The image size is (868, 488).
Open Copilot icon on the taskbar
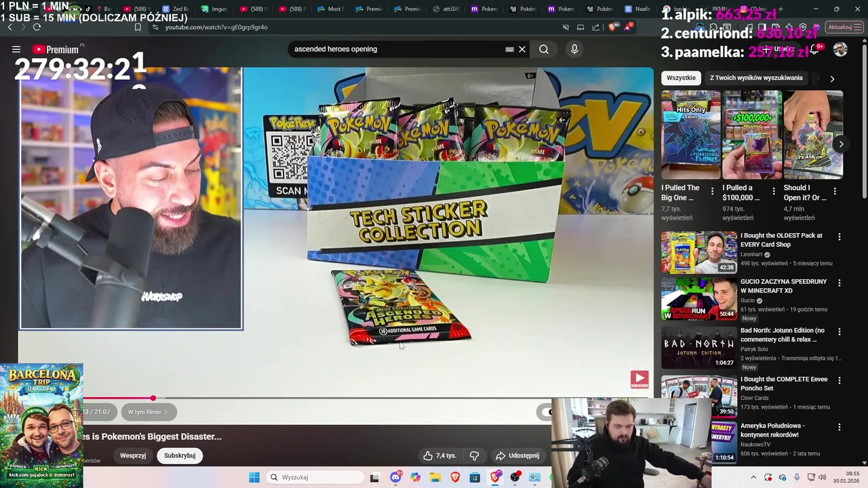415,477
